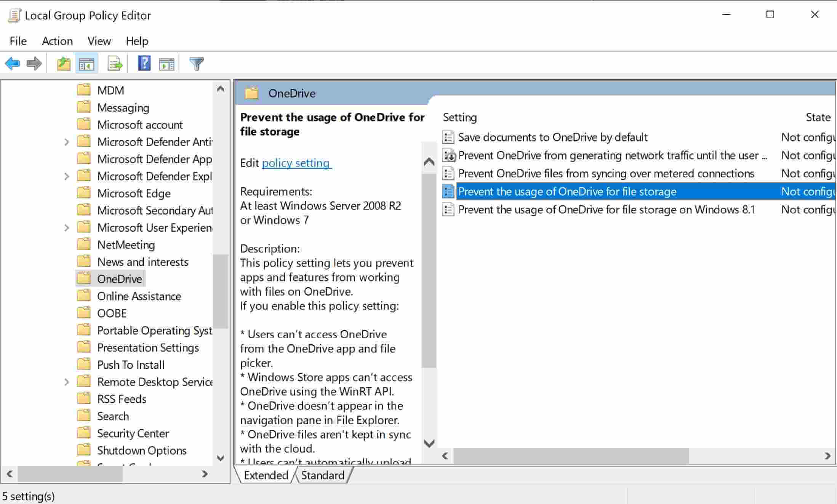Click the Back navigation arrow
The height and width of the screenshot is (504, 837).
click(x=13, y=63)
